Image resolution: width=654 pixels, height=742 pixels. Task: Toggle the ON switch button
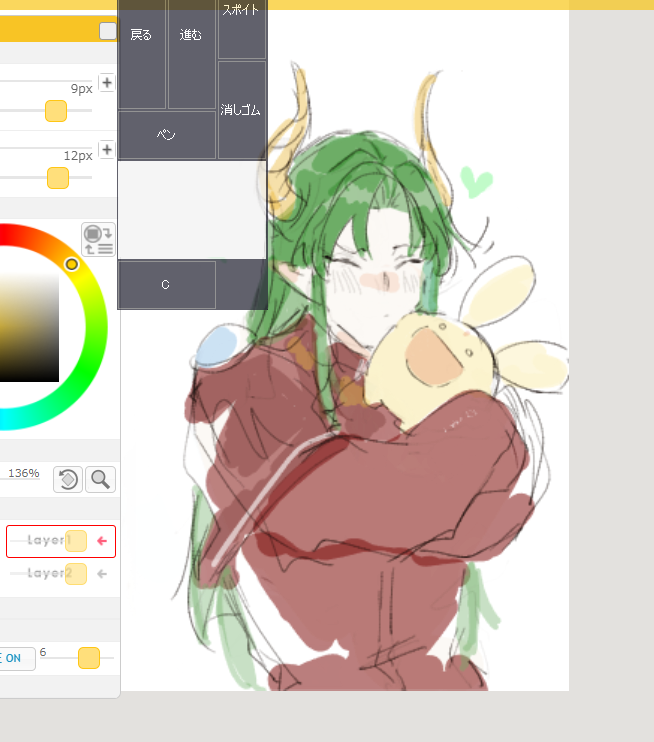[x=17, y=658]
